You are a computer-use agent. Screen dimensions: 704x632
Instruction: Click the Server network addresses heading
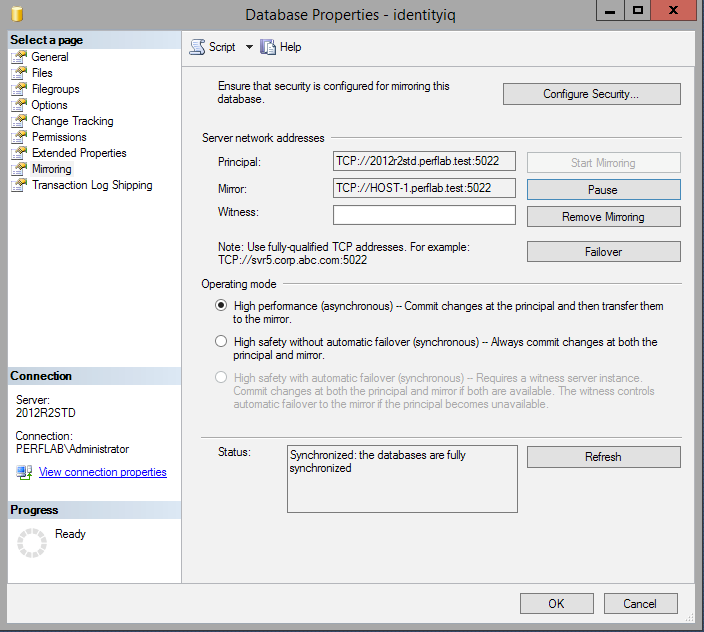(263, 138)
